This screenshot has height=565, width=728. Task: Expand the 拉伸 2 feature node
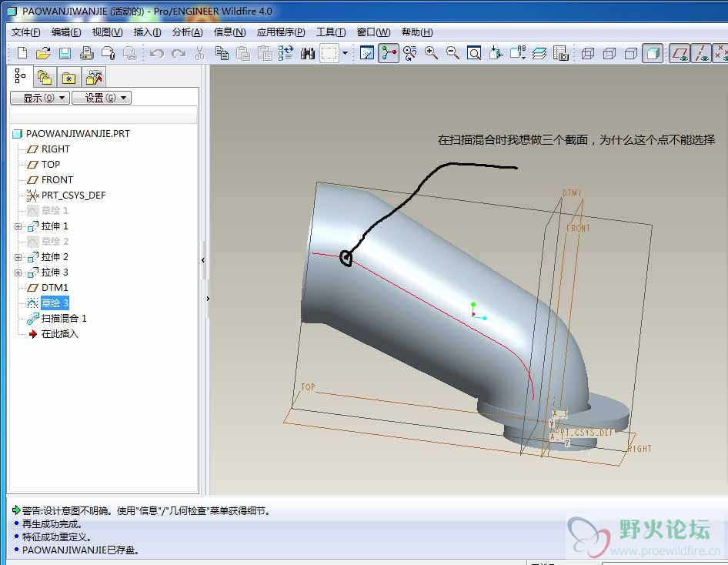(18, 257)
